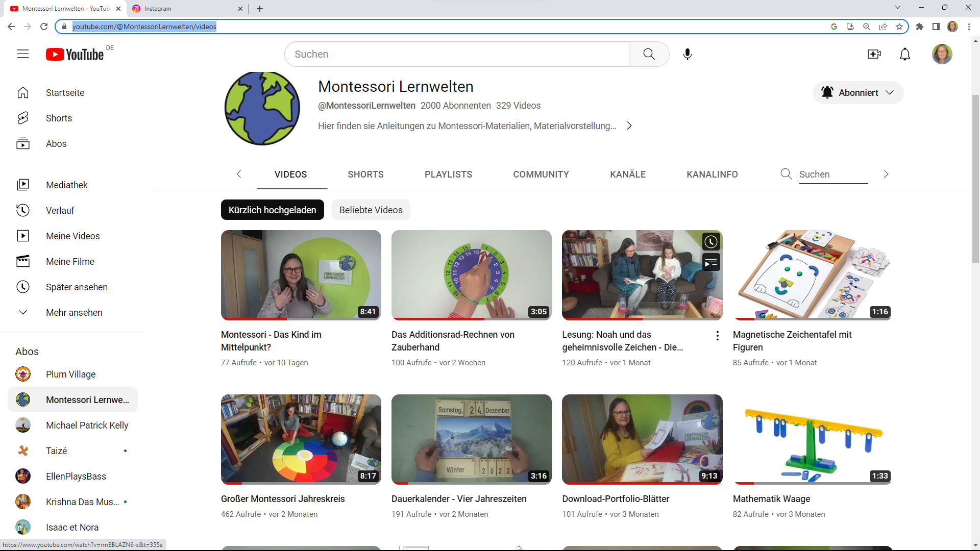Open the create video icon
This screenshot has width=980, height=551.
coord(874,54)
